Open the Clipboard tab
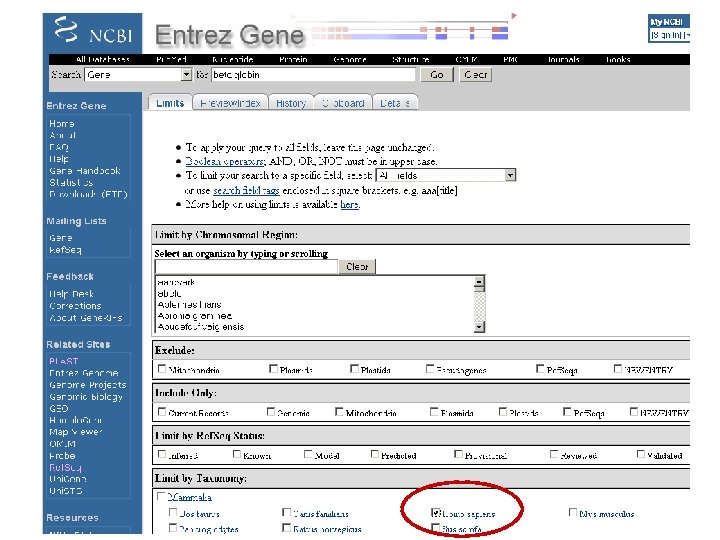Image resolution: width=720 pixels, height=540 pixels. pos(343,103)
